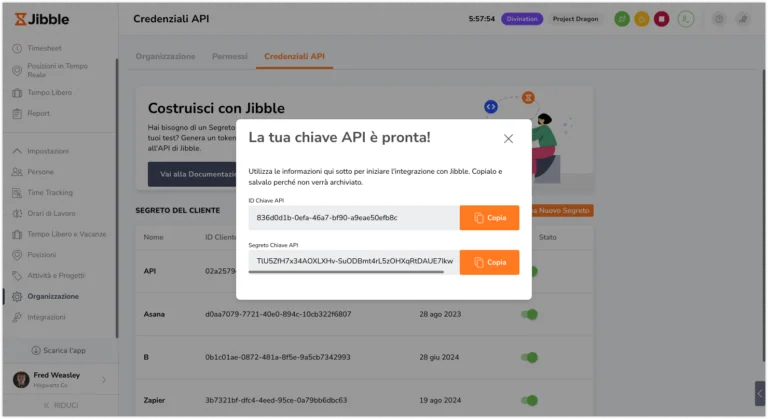This screenshot has width=768, height=419.
Task: Open Orari di Lavoro settings
Action: [51, 213]
